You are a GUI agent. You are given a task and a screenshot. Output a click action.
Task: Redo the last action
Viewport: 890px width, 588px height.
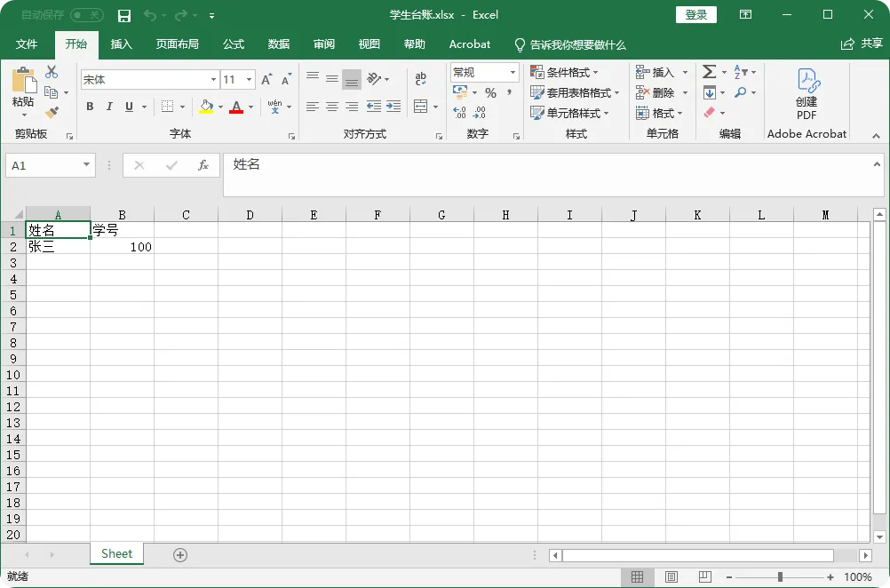181,15
